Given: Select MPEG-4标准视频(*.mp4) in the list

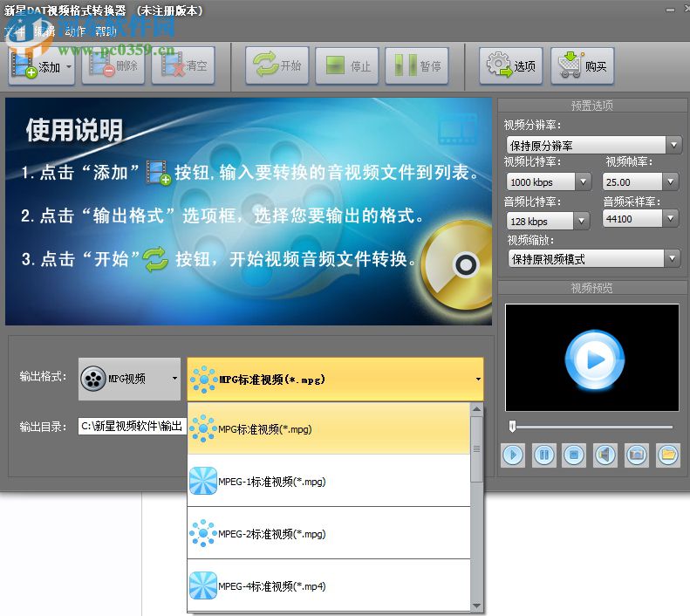Looking at the screenshot, I should click(x=329, y=585).
